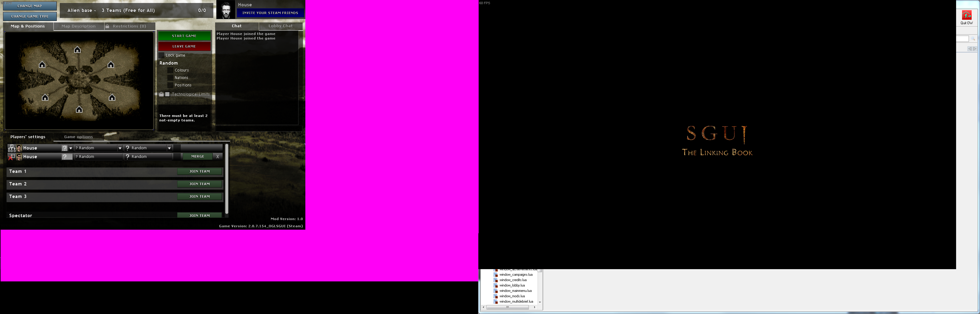Switch to the Chat tab
This screenshot has width=980, height=314.
(237, 26)
